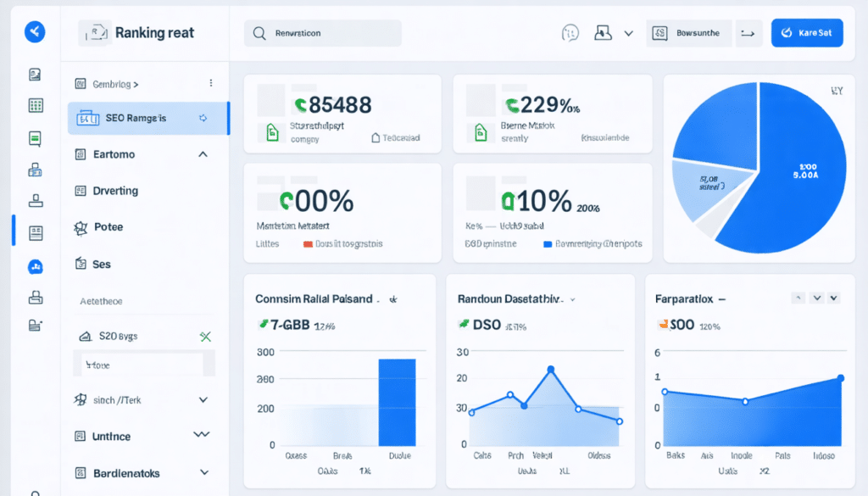Select the Ses menu item
This screenshot has height=496, width=868.
click(102, 265)
